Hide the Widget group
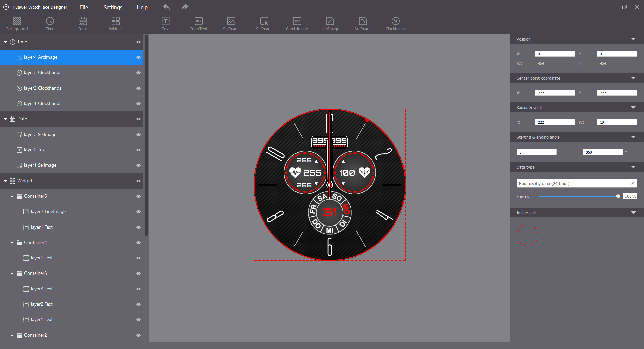 138,181
